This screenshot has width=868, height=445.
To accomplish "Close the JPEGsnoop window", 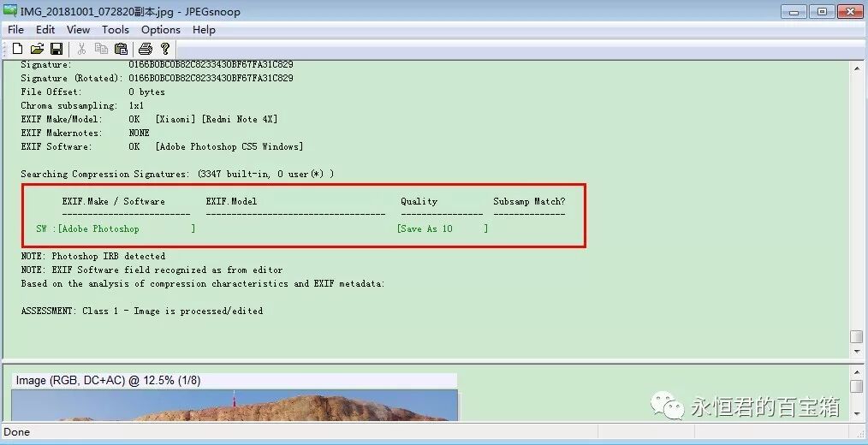I will [850, 12].
